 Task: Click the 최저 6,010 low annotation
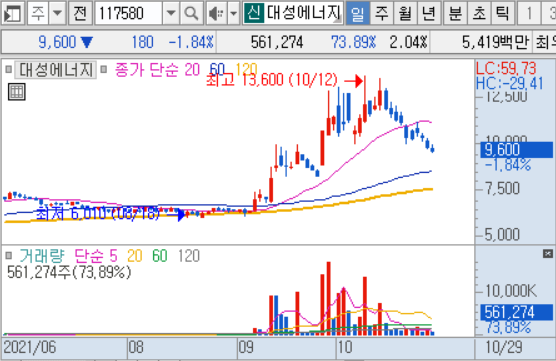[98, 213]
